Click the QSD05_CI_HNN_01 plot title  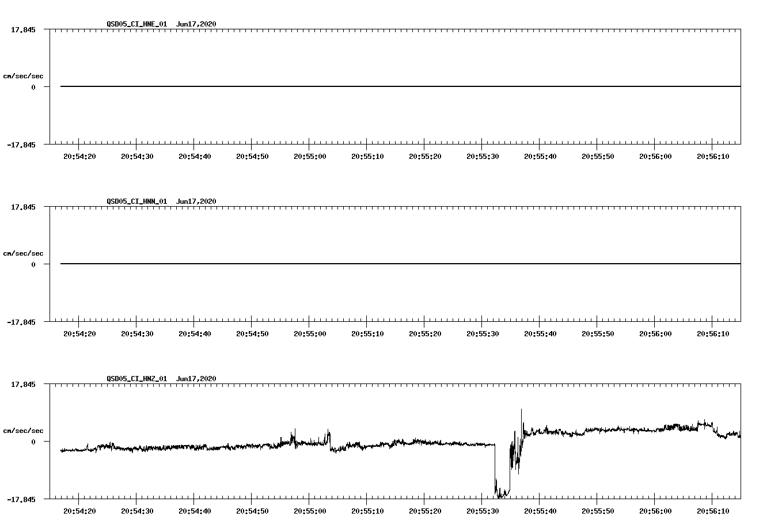coord(161,202)
